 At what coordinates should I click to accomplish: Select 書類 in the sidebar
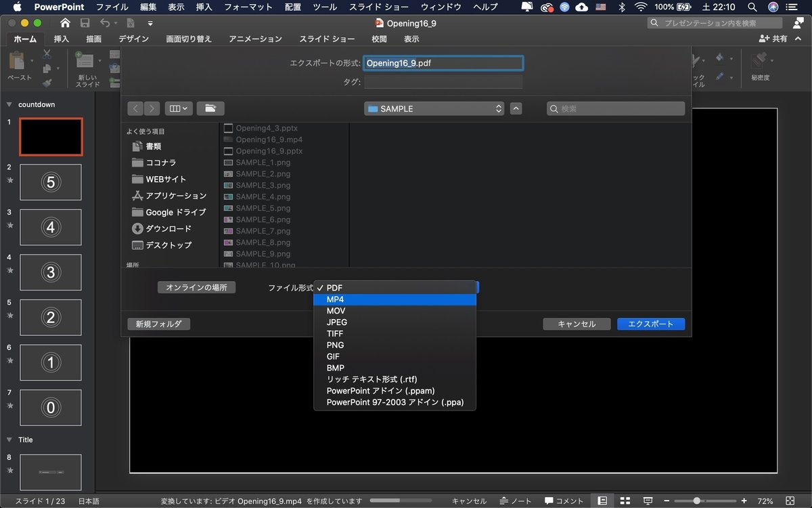147,146
